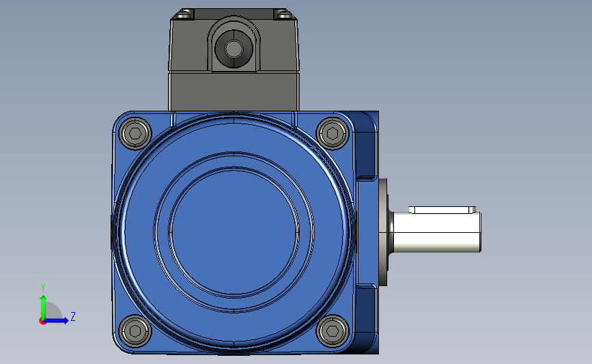Select the bottom-right hex socket bolt
592x364 pixels.
[x=333, y=331]
